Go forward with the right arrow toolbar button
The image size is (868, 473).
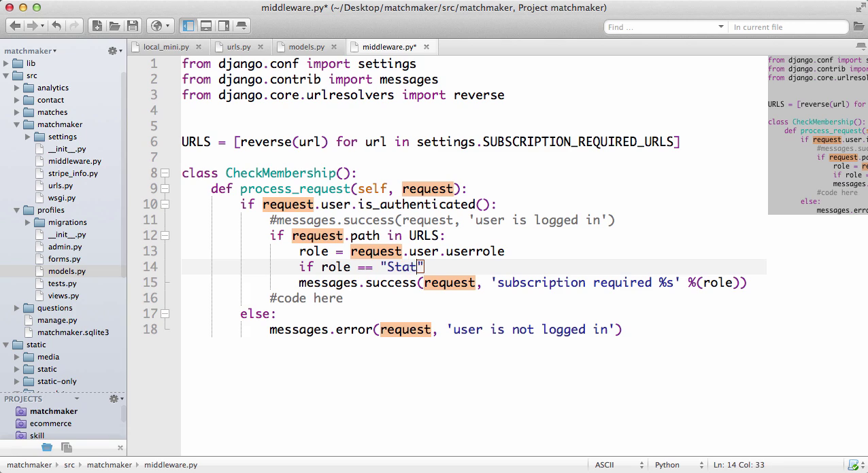[x=31, y=26]
